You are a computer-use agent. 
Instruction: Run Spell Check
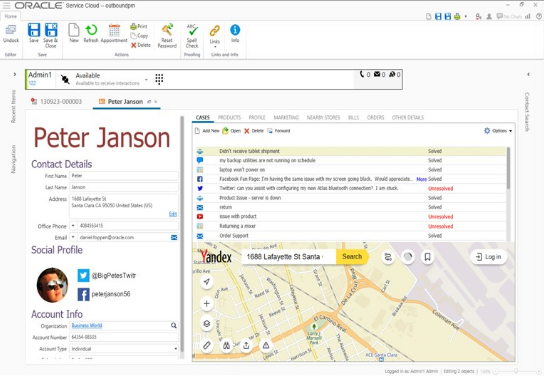tap(192, 35)
